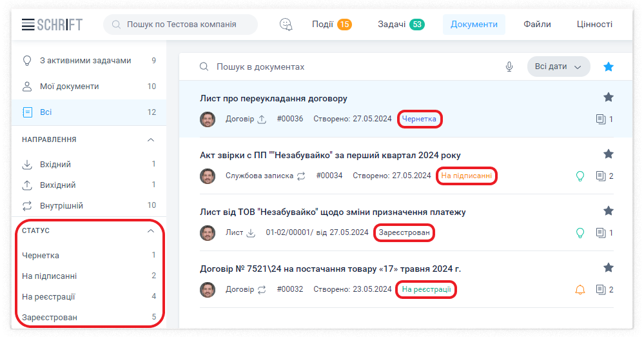644x337 pixels.
Task: Click the orange bell icon on Договір № 7521\24
Action: tap(580, 290)
